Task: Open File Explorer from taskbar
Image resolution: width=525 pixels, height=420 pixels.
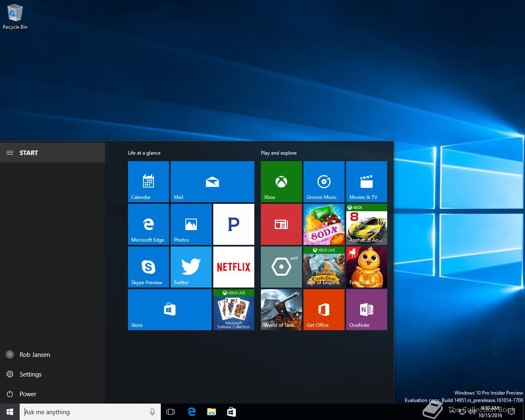Action: (211, 412)
